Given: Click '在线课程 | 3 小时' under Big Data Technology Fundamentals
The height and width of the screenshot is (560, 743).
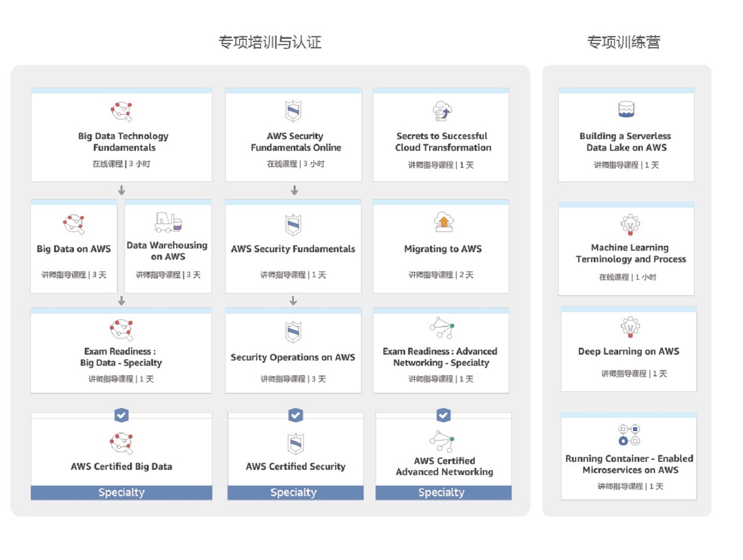Looking at the screenshot, I should [122, 164].
